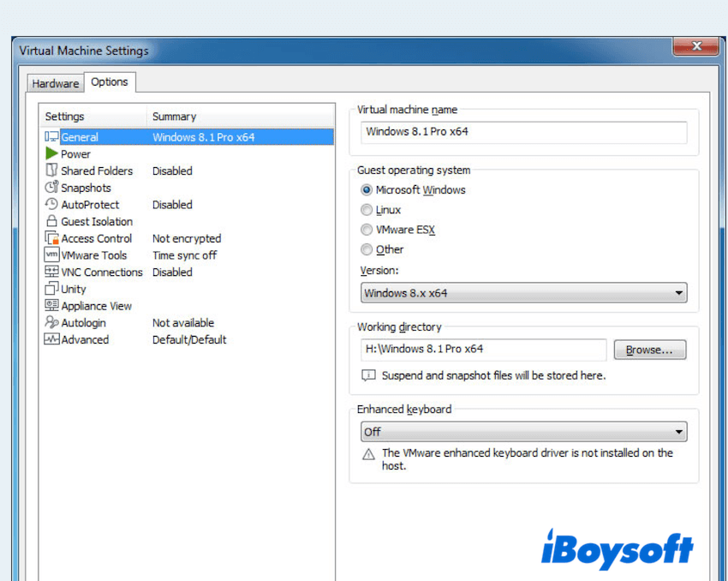Click the VMware Tools vm icon
Screen dimensions: 728x581
pyautogui.click(x=51, y=255)
